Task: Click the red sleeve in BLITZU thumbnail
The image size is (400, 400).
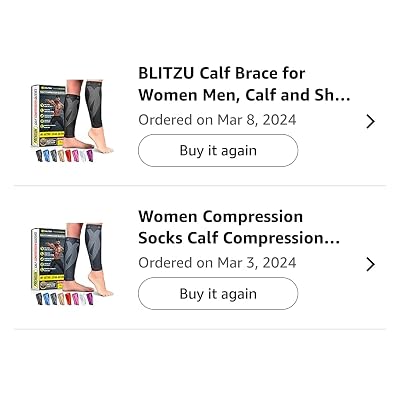Action: 68,156
